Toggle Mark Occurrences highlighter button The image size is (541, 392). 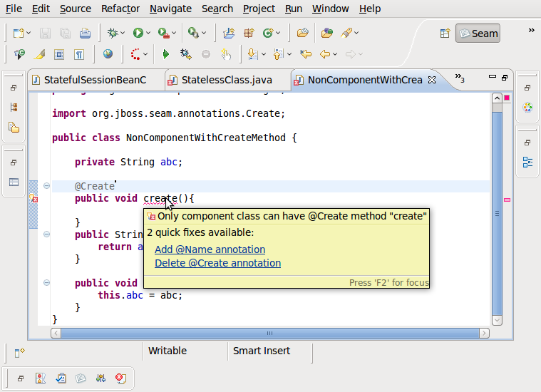40,53
